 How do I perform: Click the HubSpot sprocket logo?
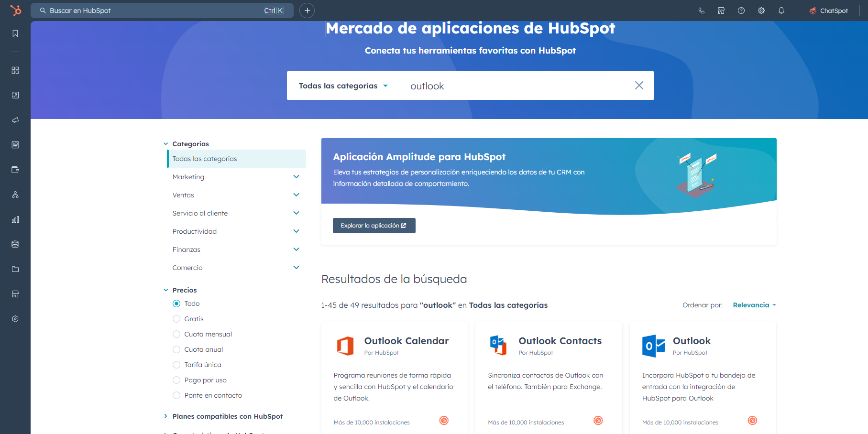(x=15, y=10)
